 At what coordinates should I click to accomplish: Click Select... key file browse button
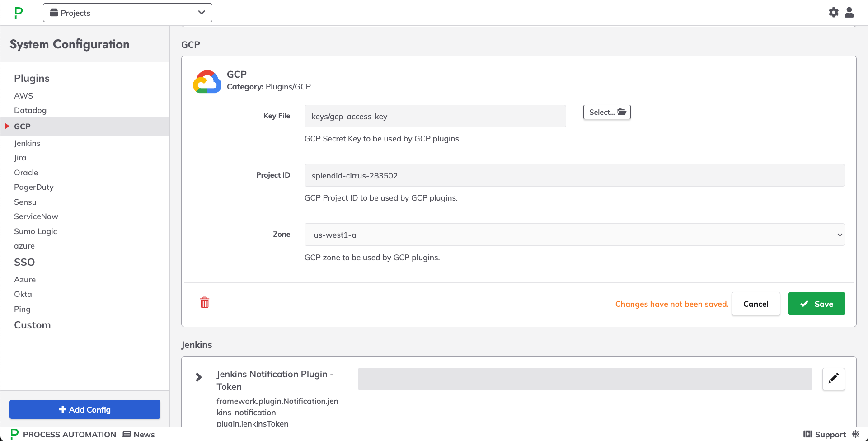tap(607, 112)
